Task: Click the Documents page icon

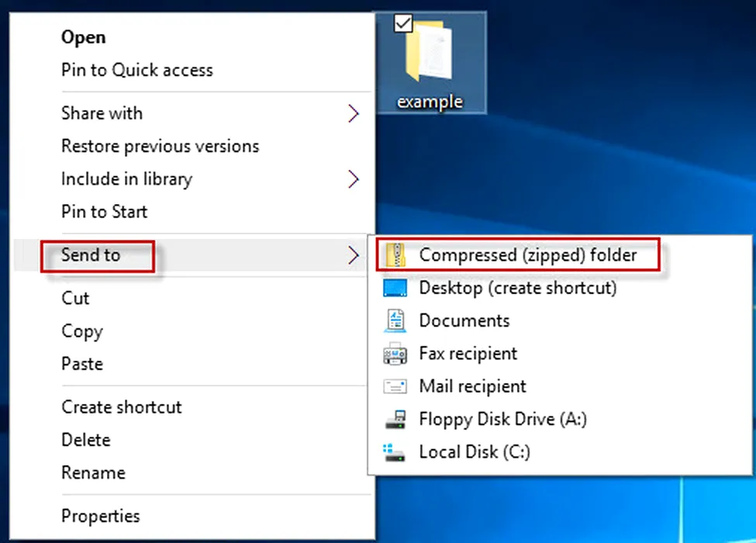Action: pyautogui.click(x=395, y=320)
